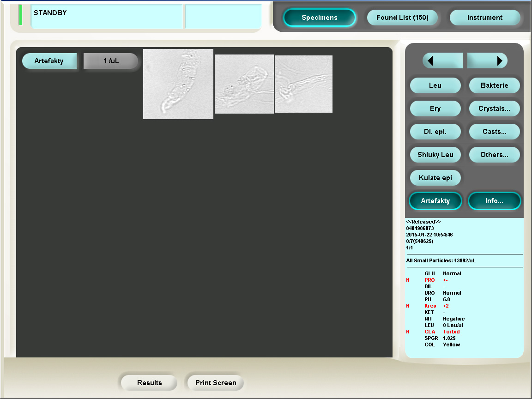
Task: Select the Kulate epi category button
Action: coord(435,178)
